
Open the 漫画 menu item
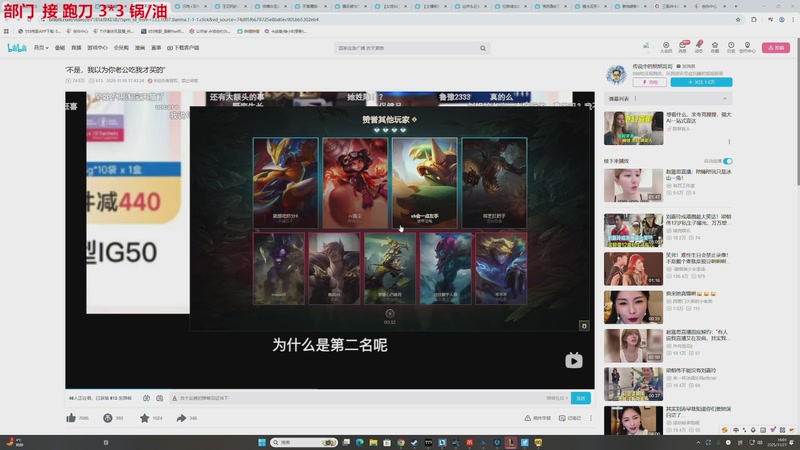coord(140,48)
